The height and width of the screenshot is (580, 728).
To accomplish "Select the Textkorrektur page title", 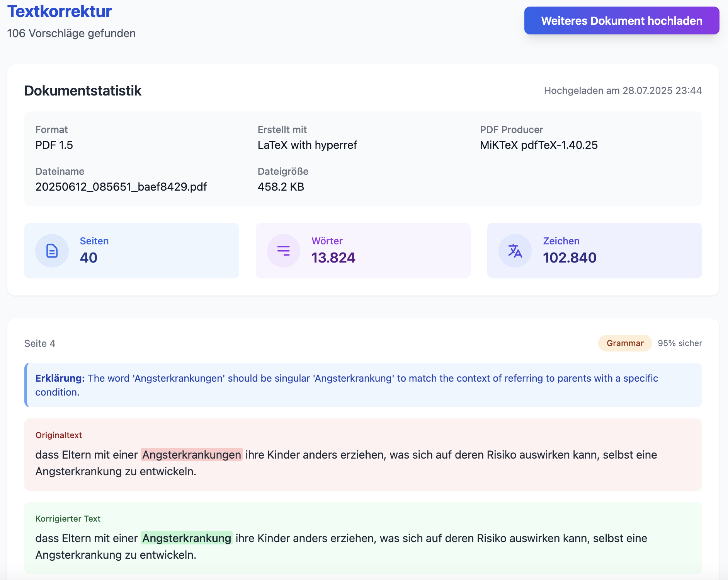I will (60, 11).
